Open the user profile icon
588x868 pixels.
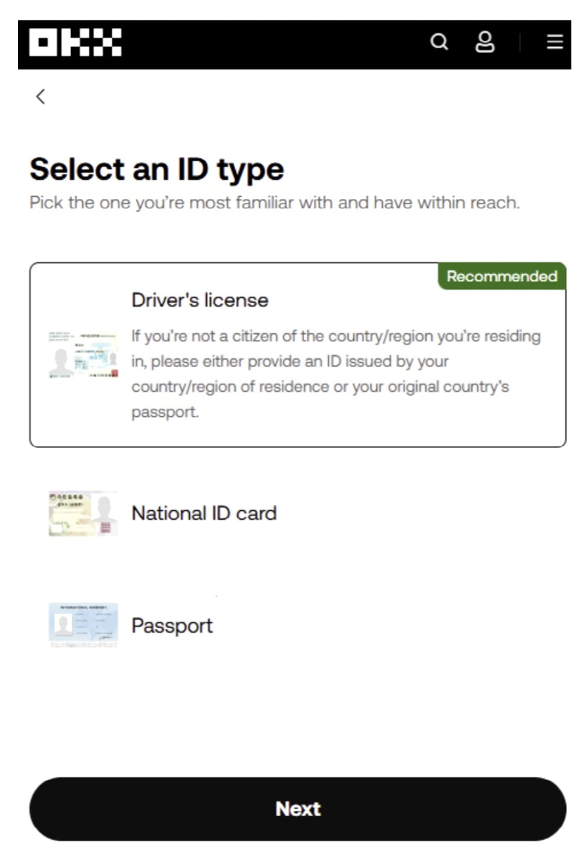[485, 42]
